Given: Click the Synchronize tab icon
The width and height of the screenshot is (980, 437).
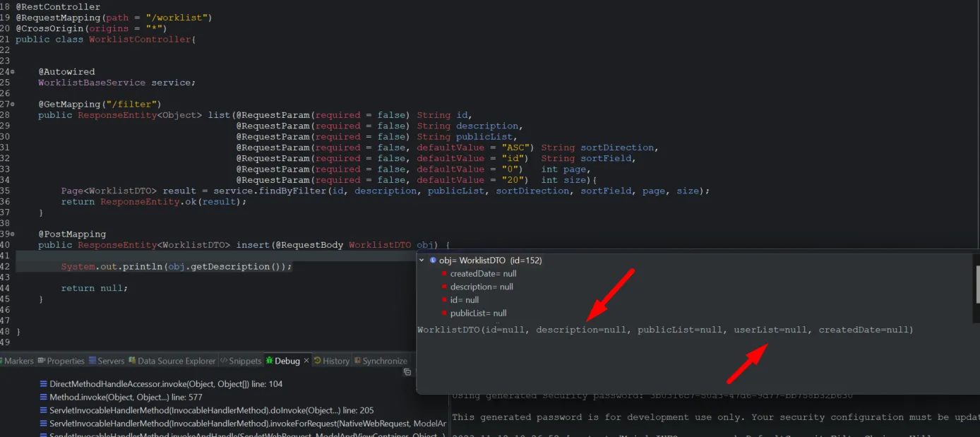Looking at the screenshot, I should (357, 361).
